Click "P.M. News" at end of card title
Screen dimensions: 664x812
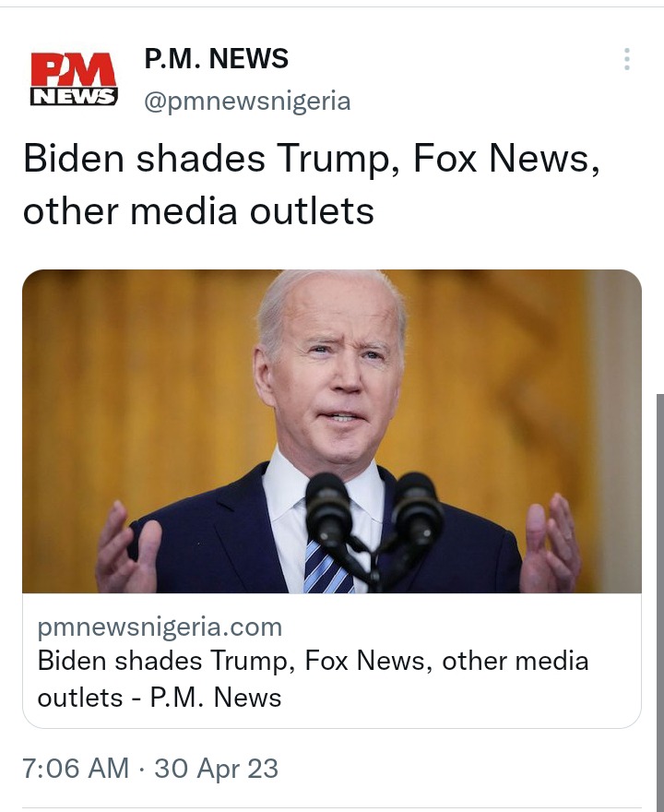click(216, 697)
